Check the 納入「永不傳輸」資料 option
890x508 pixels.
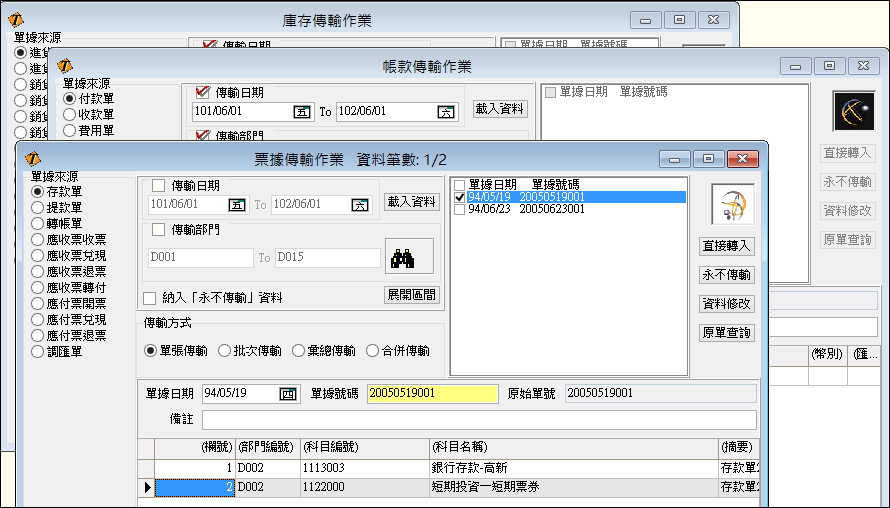150,298
